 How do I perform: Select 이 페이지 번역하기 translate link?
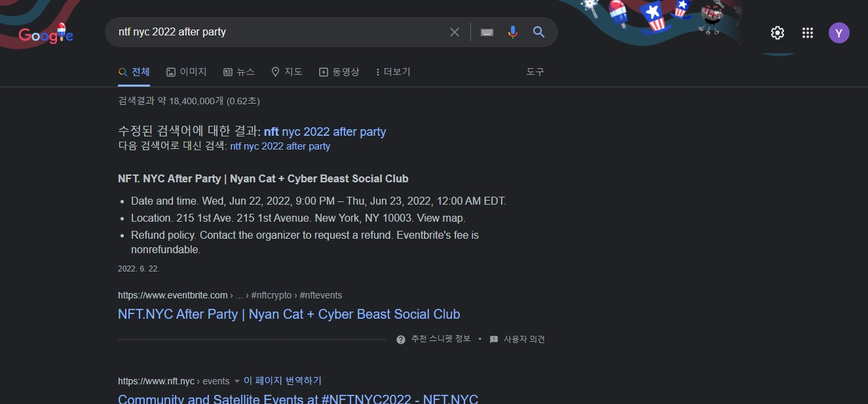point(282,381)
